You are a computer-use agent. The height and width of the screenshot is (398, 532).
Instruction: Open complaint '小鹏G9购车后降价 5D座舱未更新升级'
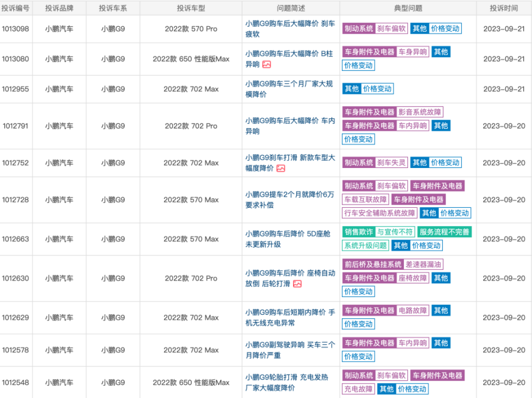tap(288, 239)
